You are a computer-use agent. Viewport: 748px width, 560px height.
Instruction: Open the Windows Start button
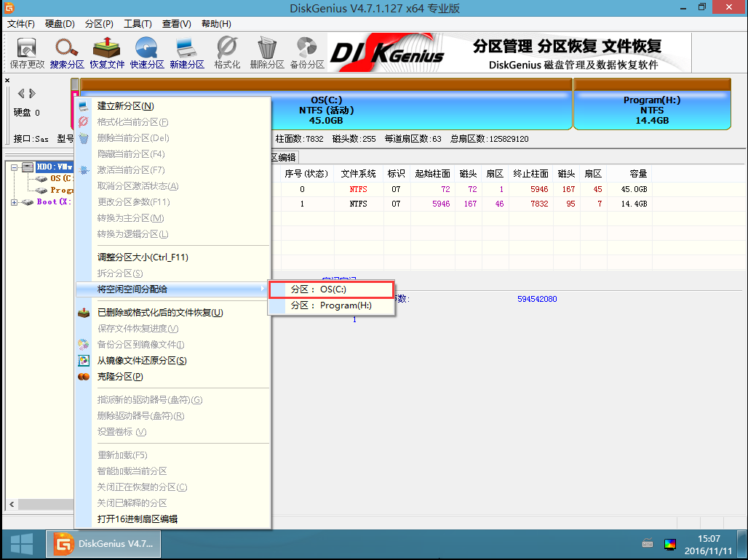(x=22, y=544)
